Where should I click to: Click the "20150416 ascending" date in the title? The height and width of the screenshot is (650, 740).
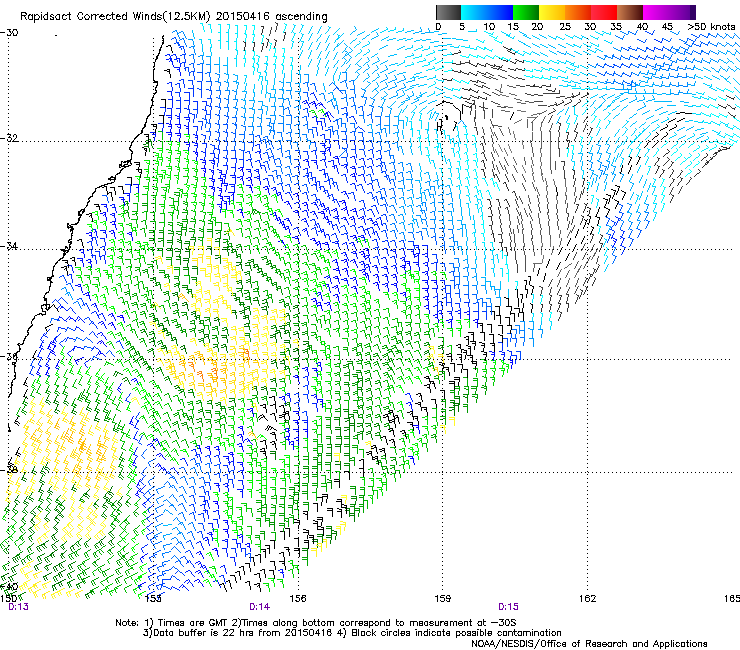pos(271,17)
